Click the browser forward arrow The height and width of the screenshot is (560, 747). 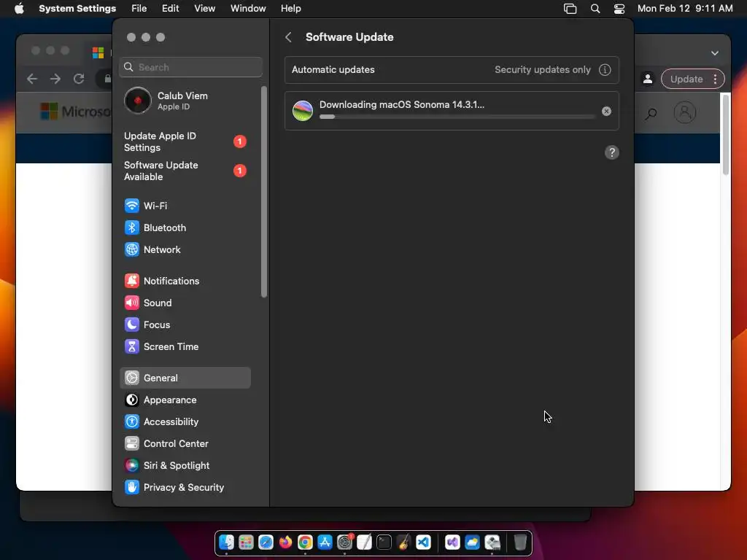click(55, 79)
